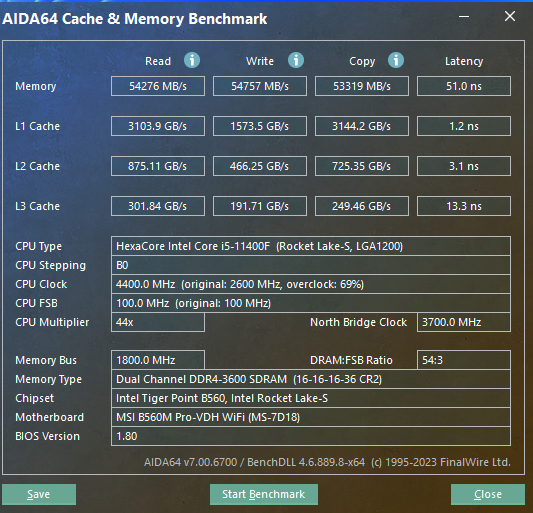Select the North Bridge Clock value field

coord(464,322)
